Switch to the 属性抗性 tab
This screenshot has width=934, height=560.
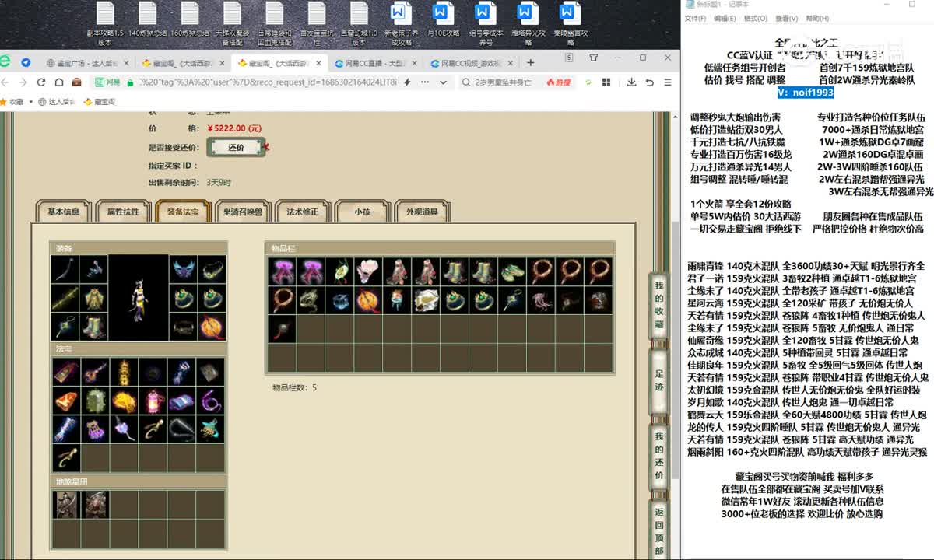click(121, 210)
